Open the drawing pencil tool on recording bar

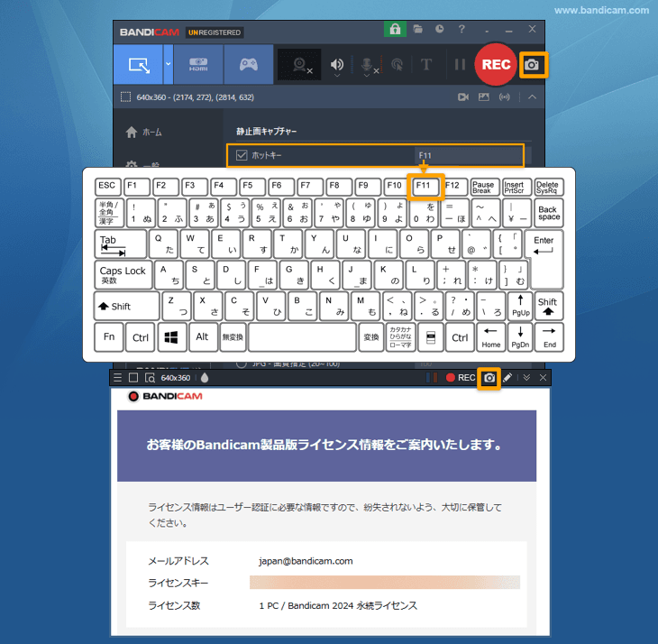pos(507,378)
